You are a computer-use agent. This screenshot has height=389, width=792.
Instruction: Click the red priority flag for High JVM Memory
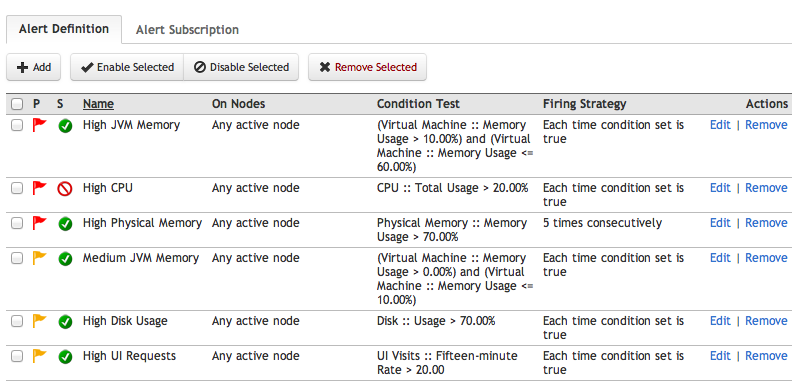[x=39, y=125]
